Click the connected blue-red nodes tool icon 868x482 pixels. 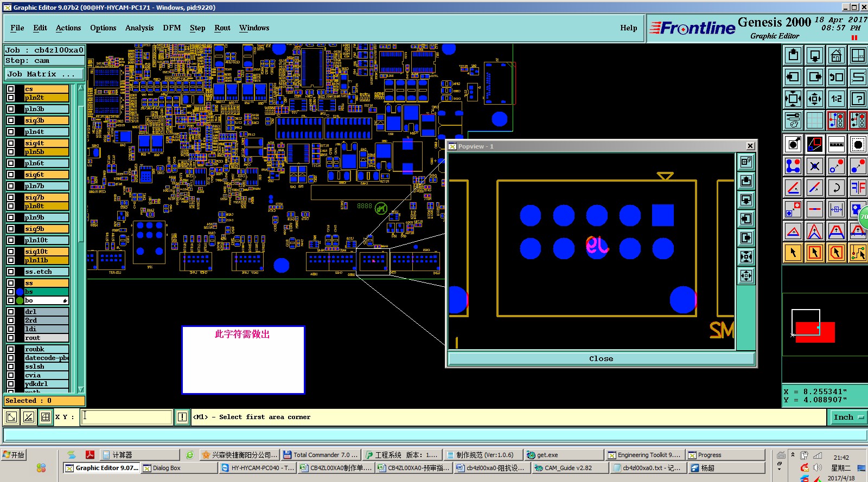coord(793,166)
